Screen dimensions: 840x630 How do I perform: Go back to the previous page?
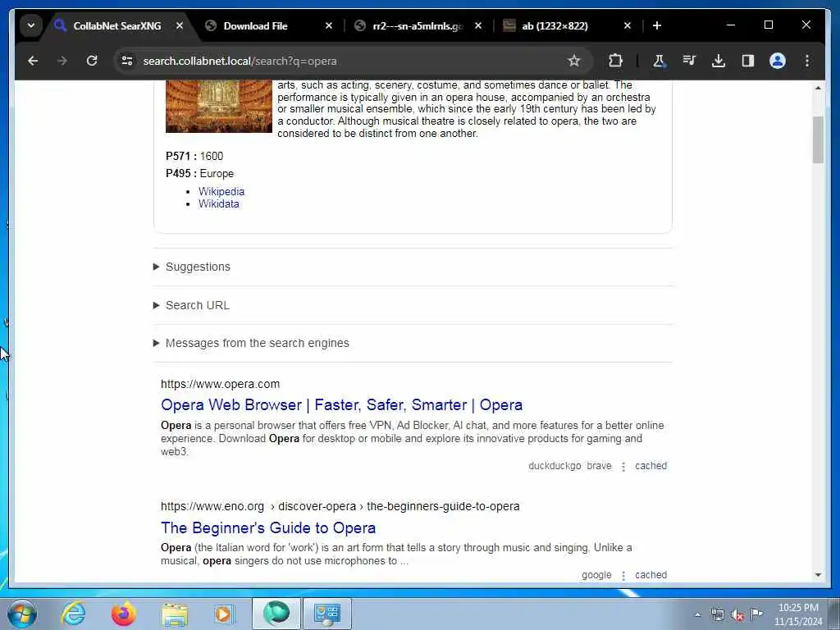33,61
